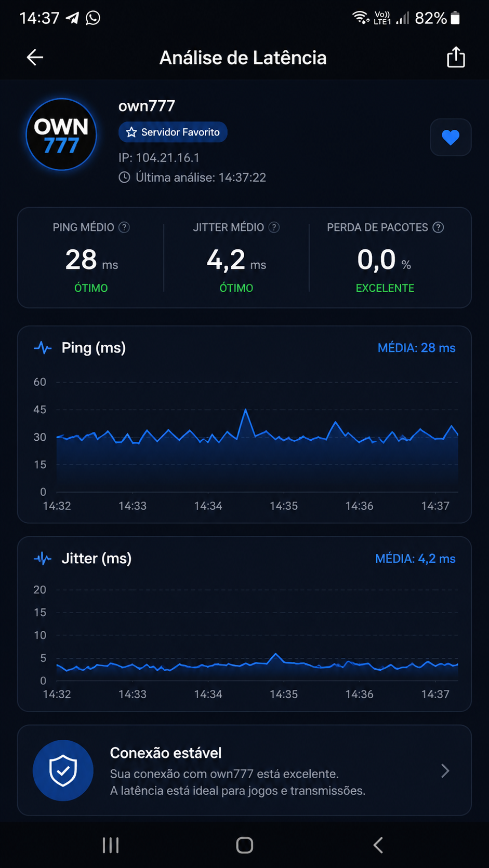Tap the MÉDIA: 4,2 ms label

[x=415, y=559]
